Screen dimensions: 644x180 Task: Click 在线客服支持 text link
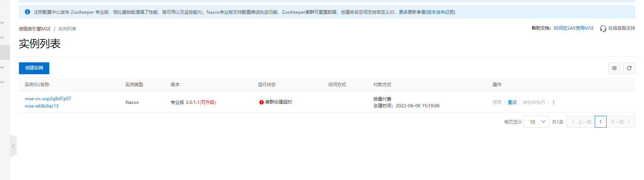(x=621, y=28)
